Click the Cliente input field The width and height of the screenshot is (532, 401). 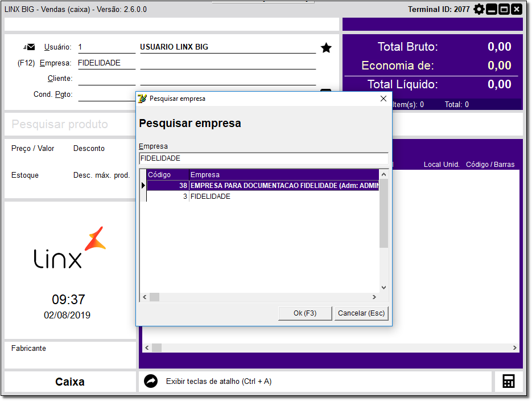[x=106, y=79]
